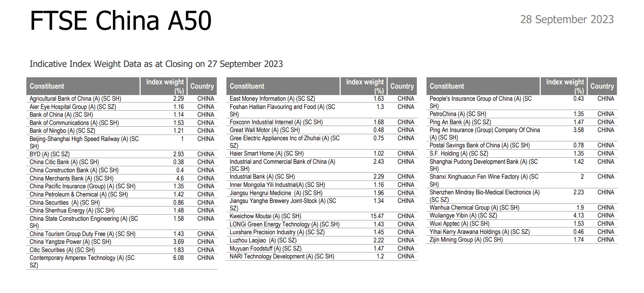The image size is (644, 293).
Task: Click Bank of Ningbo (A) (SC SZ)
Action: [62, 131]
